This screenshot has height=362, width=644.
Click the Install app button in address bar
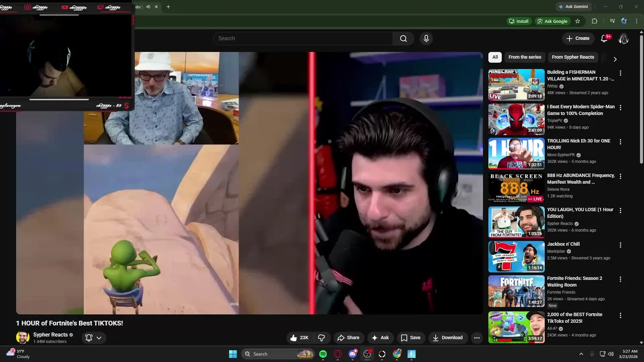pos(519,21)
